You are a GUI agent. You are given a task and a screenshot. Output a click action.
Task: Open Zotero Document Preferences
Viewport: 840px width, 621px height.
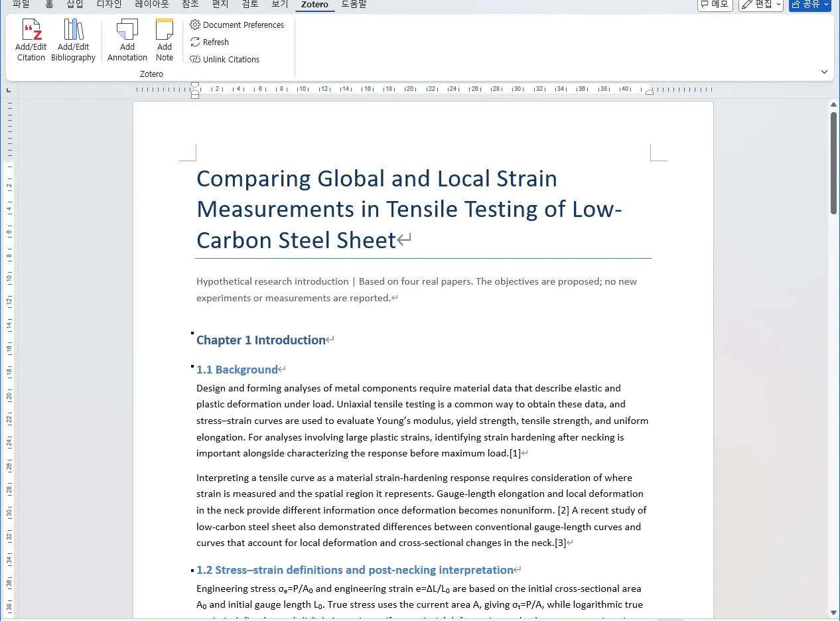coord(237,25)
